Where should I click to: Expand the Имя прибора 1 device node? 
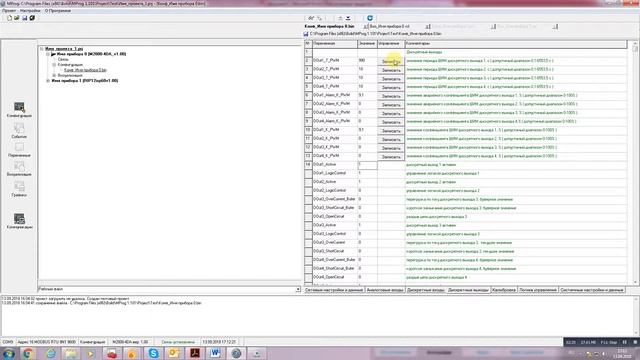tap(48, 81)
